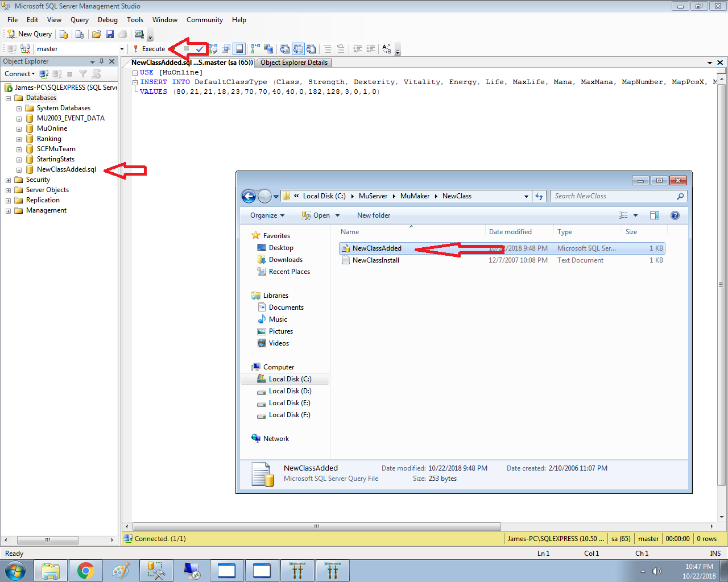Click the Increase Indent icon

[x=370, y=49]
